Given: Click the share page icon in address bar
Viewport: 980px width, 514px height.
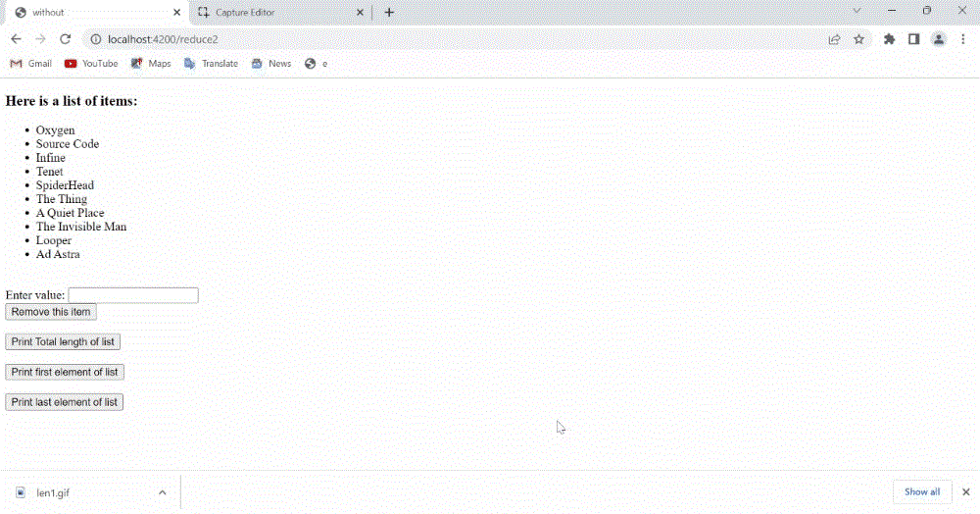Looking at the screenshot, I should tap(834, 39).
